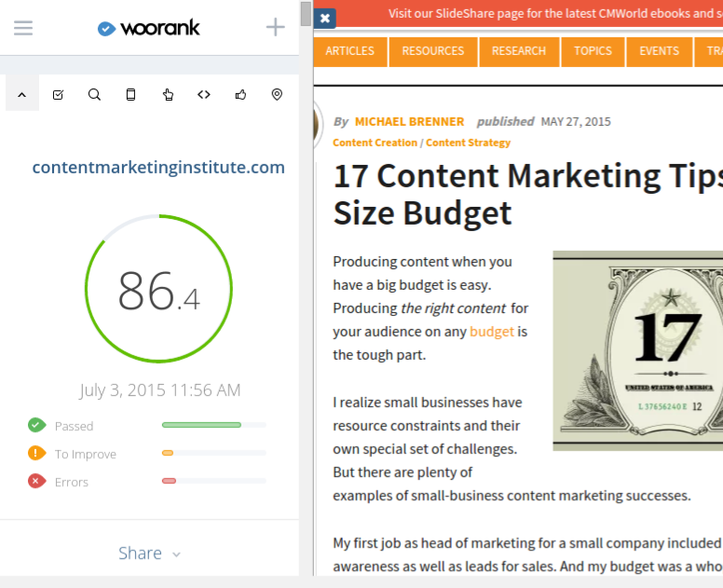Click the orange To Improve warning icon
Image resolution: width=723 pixels, height=588 pixels.
[x=37, y=453]
